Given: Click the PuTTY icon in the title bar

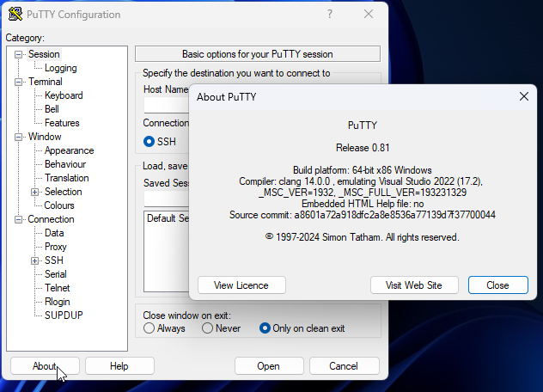Looking at the screenshot, I should click(x=15, y=15).
